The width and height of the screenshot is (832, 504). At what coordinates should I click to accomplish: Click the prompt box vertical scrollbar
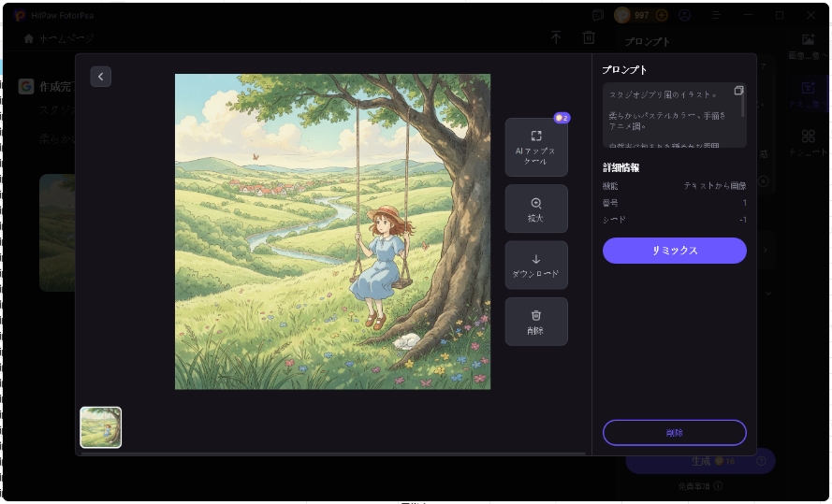click(743, 102)
